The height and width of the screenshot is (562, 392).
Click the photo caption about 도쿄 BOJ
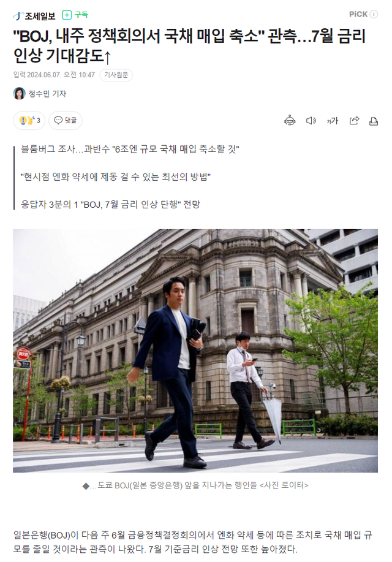195,485
